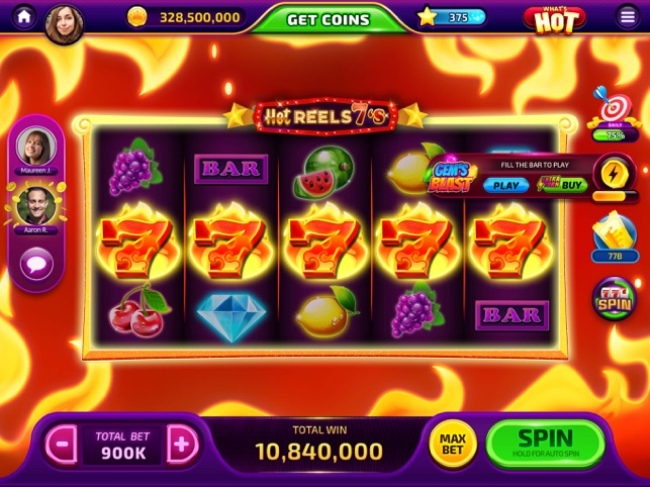This screenshot has width=650, height=487.
Task: Open the chat bubble icon
Action: 37,264
